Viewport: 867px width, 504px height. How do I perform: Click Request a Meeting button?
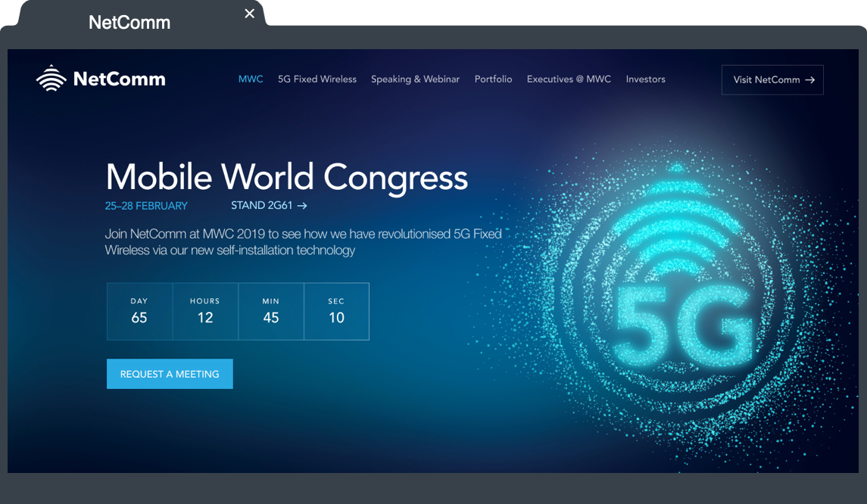(170, 374)
